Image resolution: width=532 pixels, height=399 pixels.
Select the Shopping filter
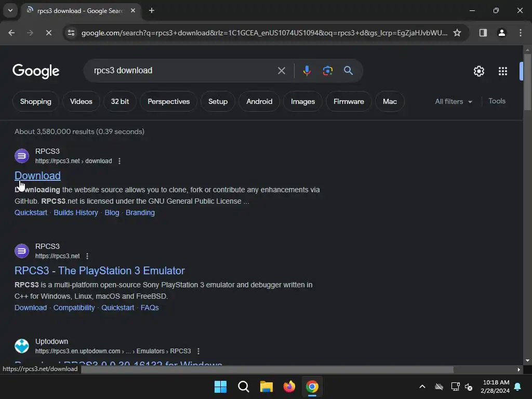point(36,101)
